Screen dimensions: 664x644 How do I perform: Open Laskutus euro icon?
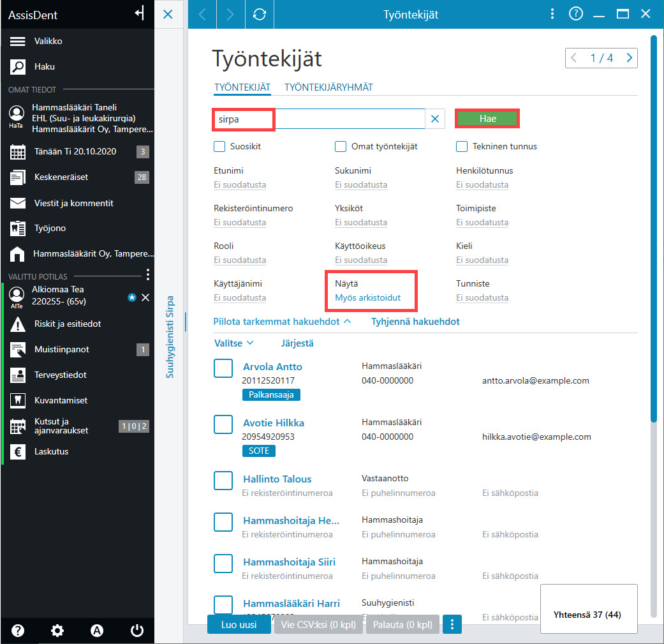click(17, 452)
